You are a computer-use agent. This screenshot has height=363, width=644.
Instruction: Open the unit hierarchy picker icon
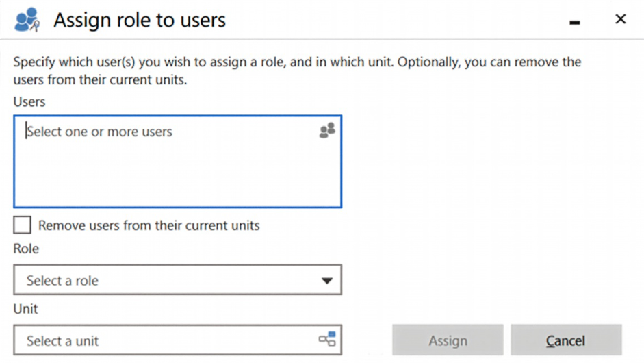(327, 339)
